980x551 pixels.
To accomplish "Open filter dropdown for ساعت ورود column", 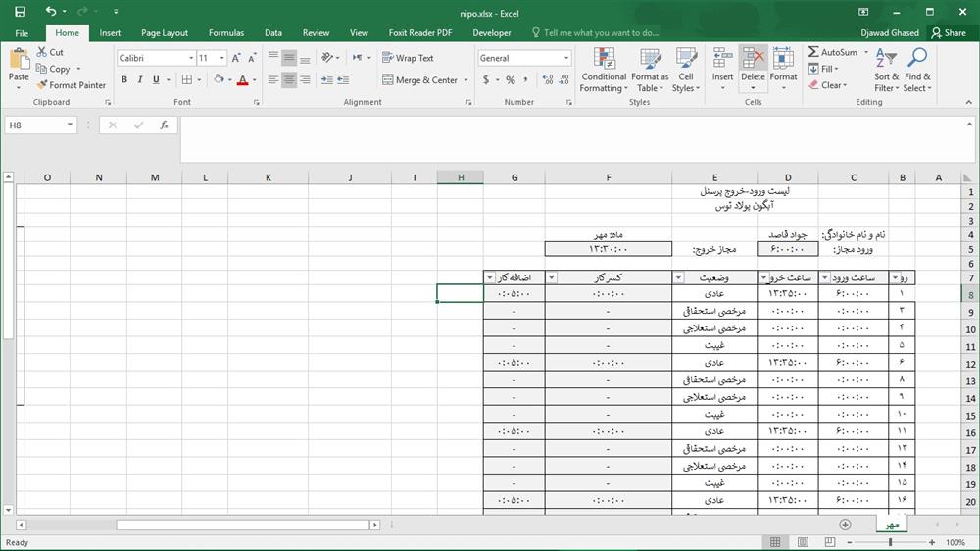I will pyautogui.click(x=825, y=277).
